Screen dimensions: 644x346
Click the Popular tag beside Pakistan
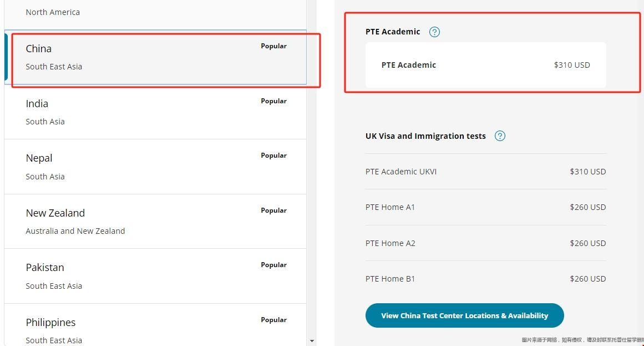coord(273,265)
